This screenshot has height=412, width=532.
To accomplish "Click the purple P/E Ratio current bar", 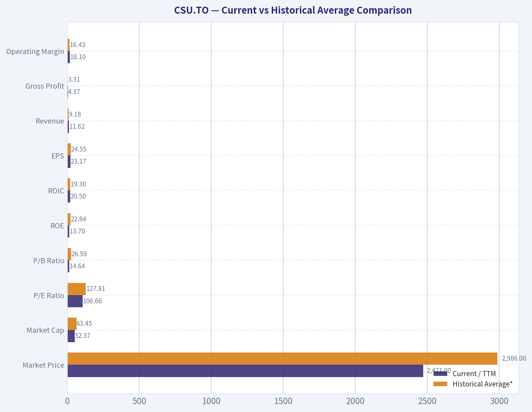I will click(x=75, y=301).
